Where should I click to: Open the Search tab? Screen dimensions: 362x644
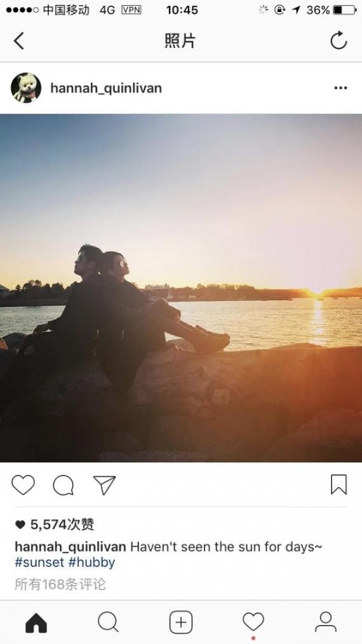[x=109, y=622]
